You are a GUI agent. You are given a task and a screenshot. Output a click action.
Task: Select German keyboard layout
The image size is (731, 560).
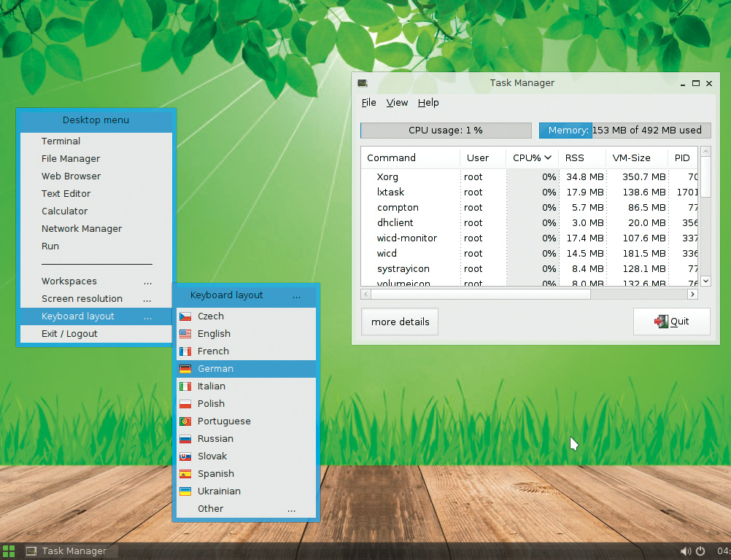[x=215, y=369]
